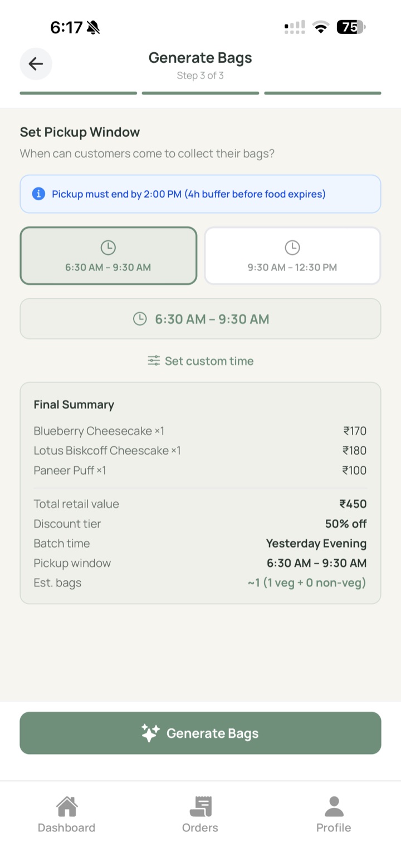Switch to the Orders tab label
The width and height of the screenshot is (401, 868).
point(200,827)
